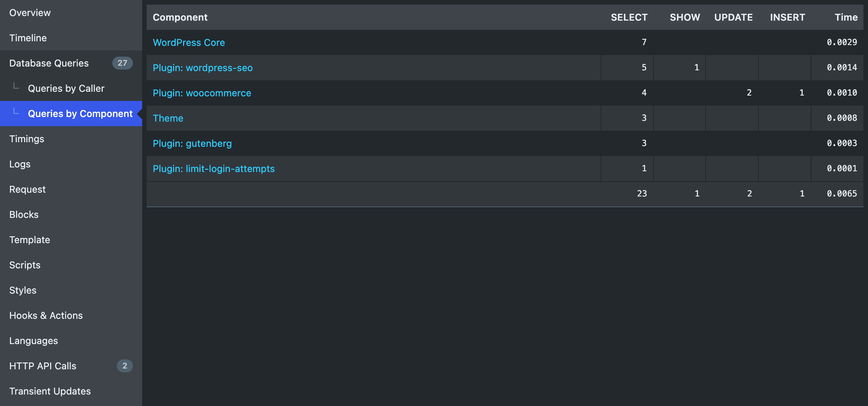868x406 pixels.
Task: Follow the Plugin: gutenberg link
Action: click(x=192, y=143)
